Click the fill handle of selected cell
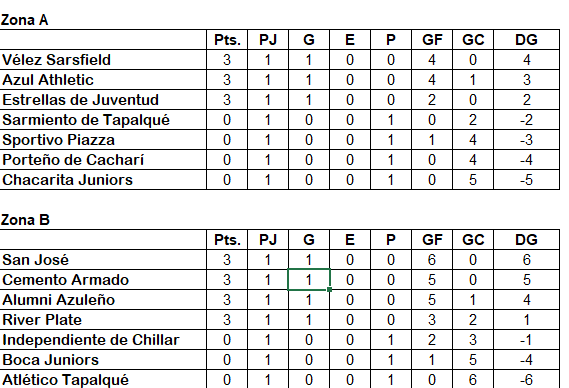Screen dimensions: 569x388 point(329,290)
